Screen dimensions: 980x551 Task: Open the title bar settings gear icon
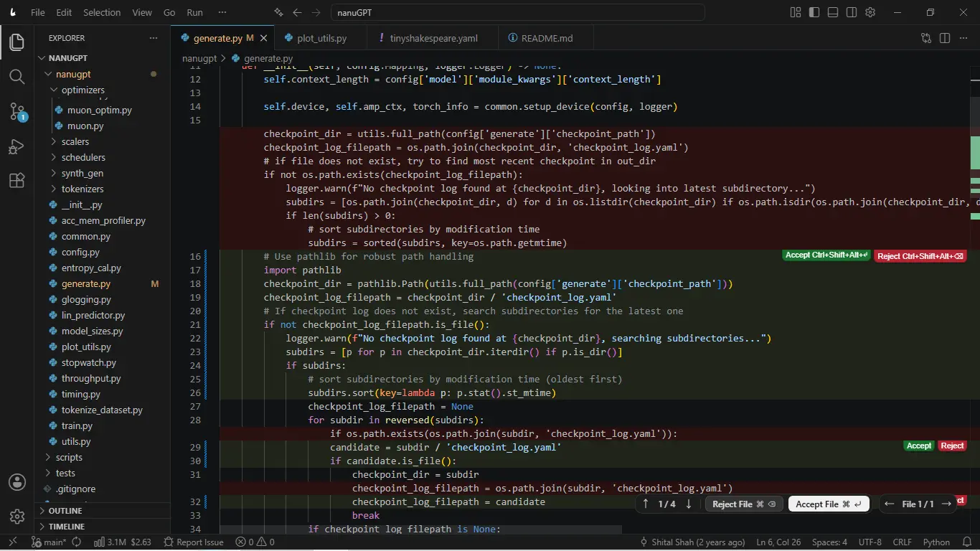tap(870, 12)
